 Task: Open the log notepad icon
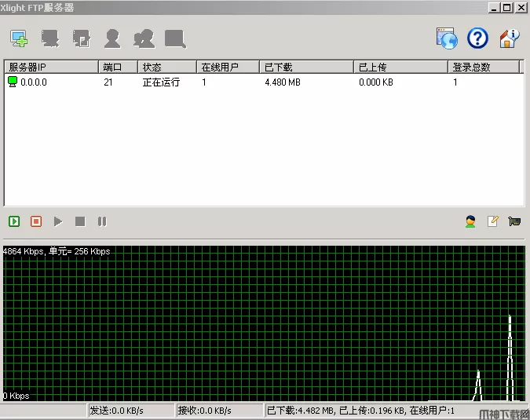(x=492, y=221)
